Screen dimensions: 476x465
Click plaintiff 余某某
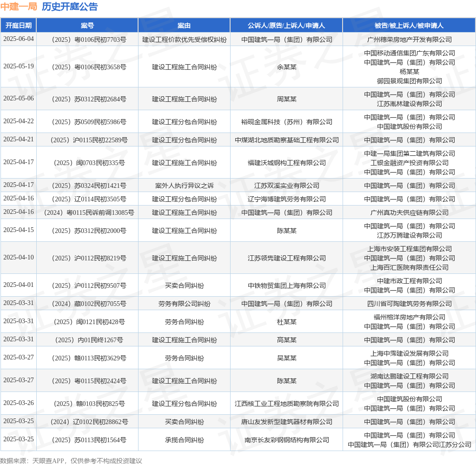(286, 67)
